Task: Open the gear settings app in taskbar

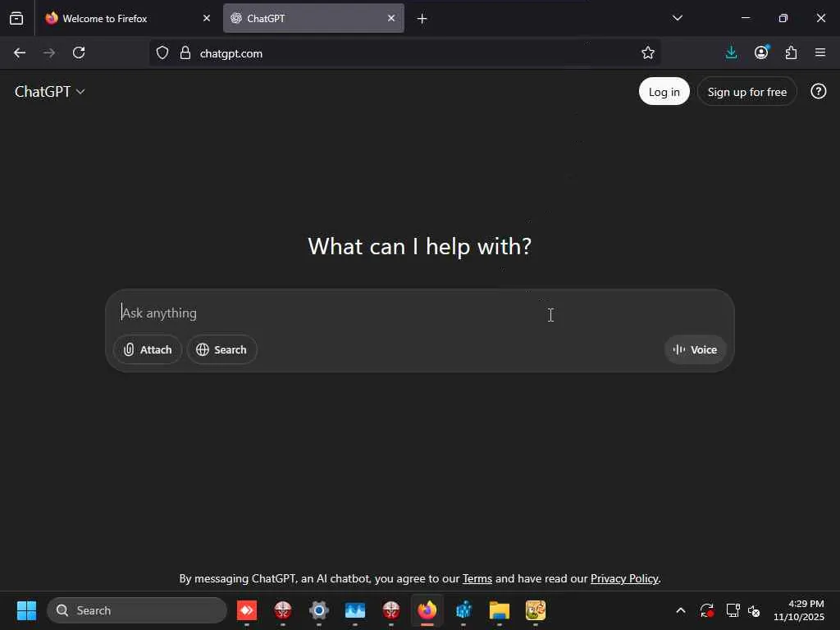Action: [x=319, y=610]
